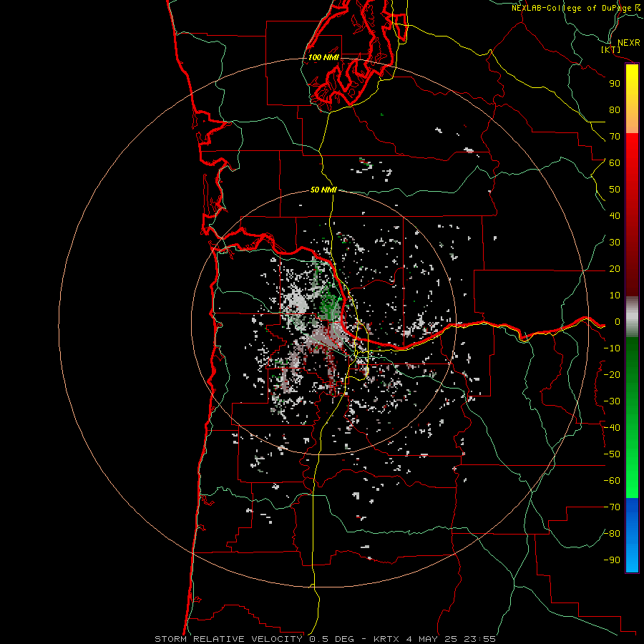This screenshot has height=644, width=644.
Task: Click the 80 value on velocity scale
Action: click(x=615, y=110)
